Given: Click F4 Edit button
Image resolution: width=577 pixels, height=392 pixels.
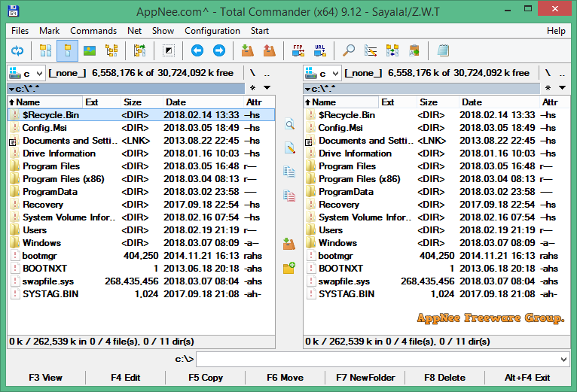Looking at the screenshot, I should click(126, 378).
